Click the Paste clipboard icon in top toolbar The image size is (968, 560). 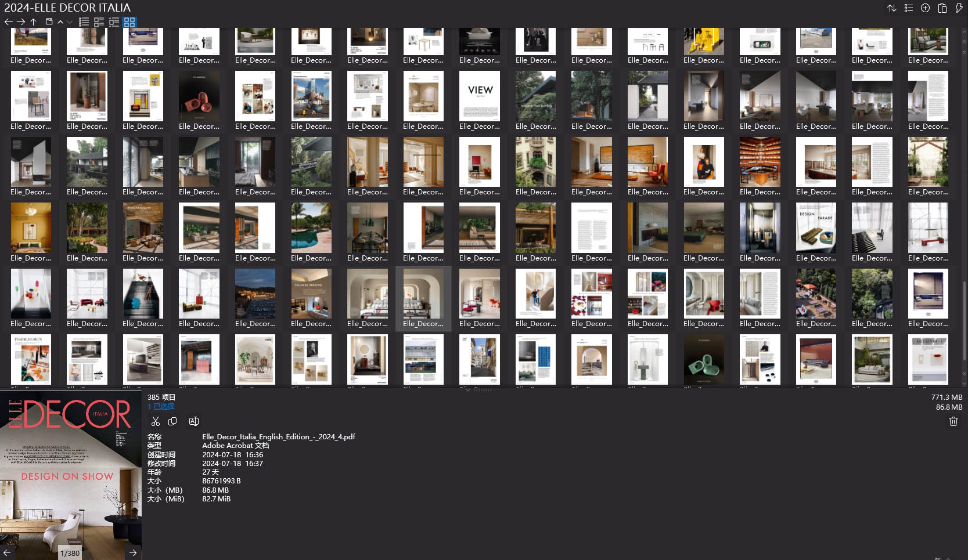click(942, 8)
